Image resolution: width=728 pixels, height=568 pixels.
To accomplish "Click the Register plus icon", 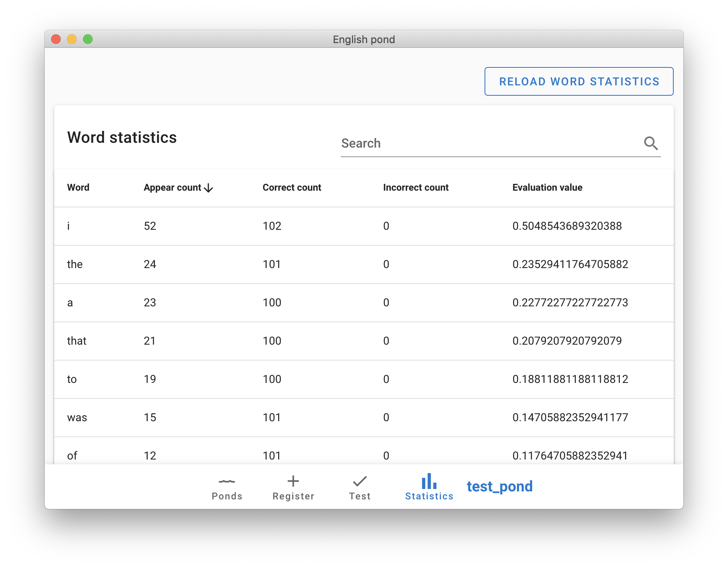I will [293, 481].
